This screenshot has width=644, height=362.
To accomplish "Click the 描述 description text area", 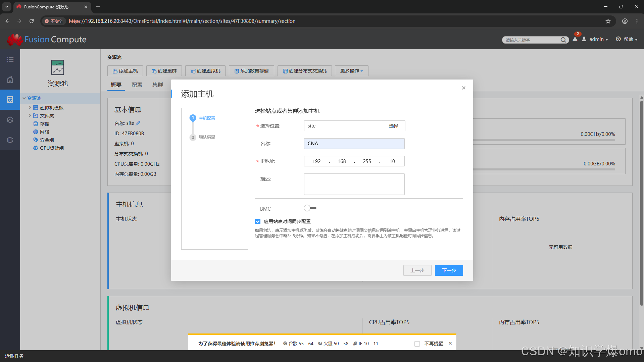I will pos(354,184).
